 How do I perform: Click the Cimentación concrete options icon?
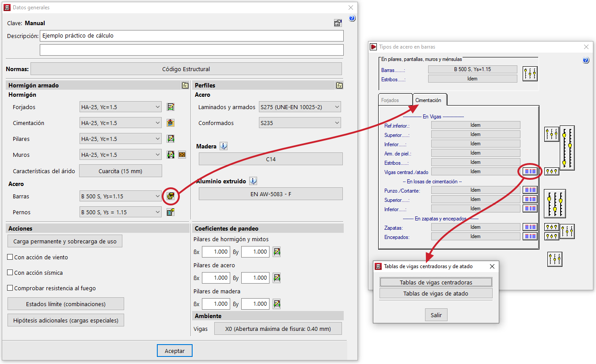point(171,123)
